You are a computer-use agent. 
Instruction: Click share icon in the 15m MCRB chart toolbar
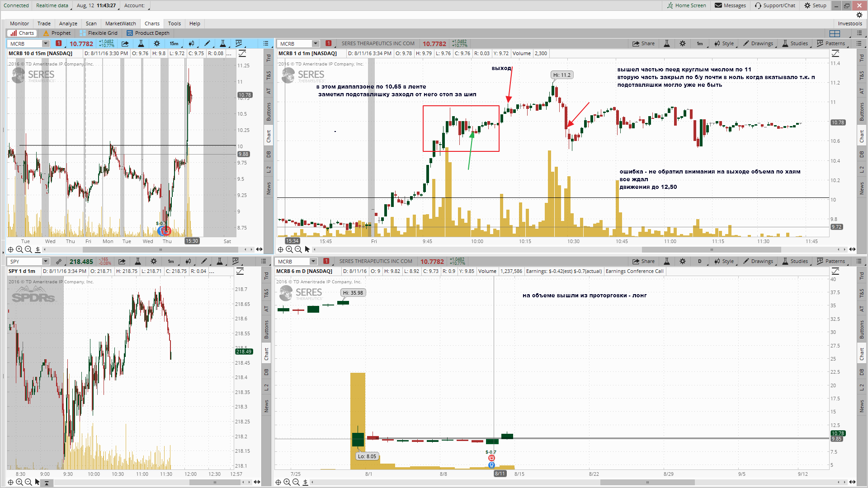tap(125, 44)
